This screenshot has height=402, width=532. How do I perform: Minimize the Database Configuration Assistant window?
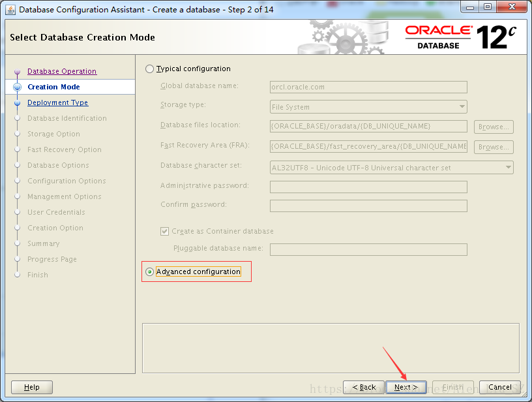click(470, 7)
